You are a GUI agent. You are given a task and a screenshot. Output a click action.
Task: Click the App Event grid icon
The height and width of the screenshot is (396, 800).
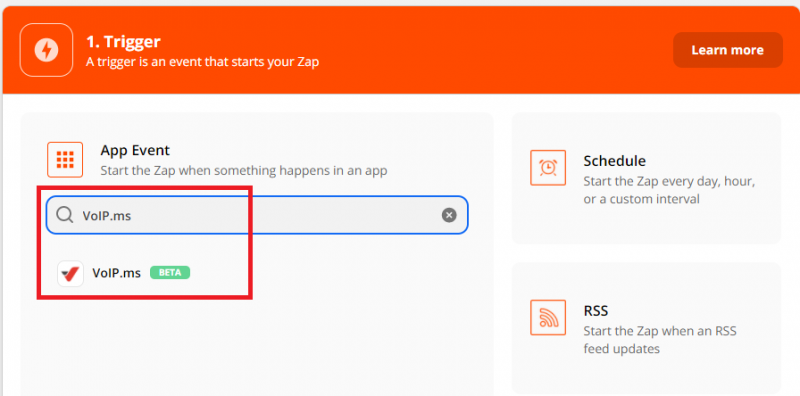[x=65, y=160]
